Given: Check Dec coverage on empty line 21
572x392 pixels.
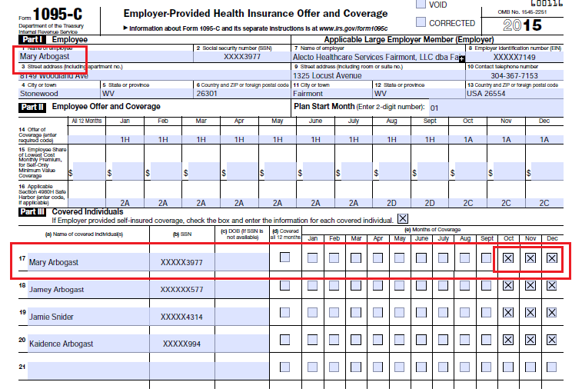Looking at the screenshot, I should [x=551, y=367].
